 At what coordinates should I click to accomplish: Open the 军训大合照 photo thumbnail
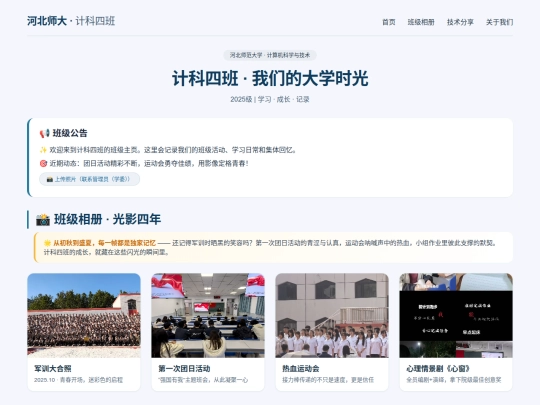click(x=84, y=315)
